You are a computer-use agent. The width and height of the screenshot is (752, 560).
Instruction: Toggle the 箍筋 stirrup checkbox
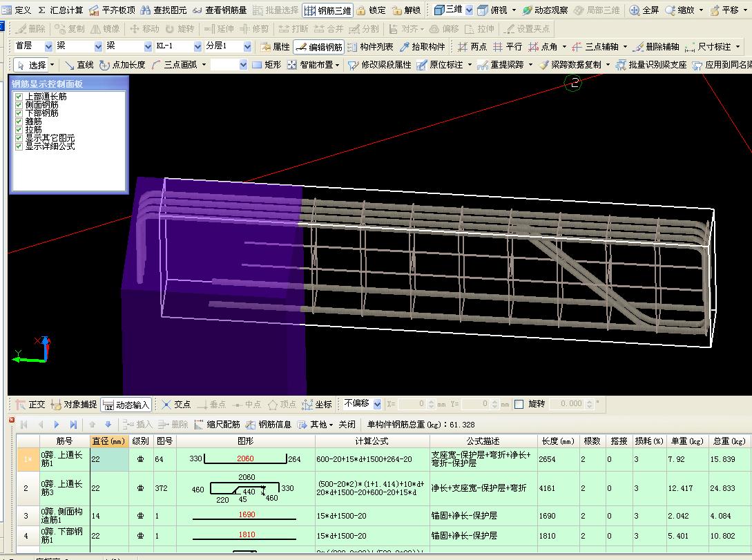point(19,122)
